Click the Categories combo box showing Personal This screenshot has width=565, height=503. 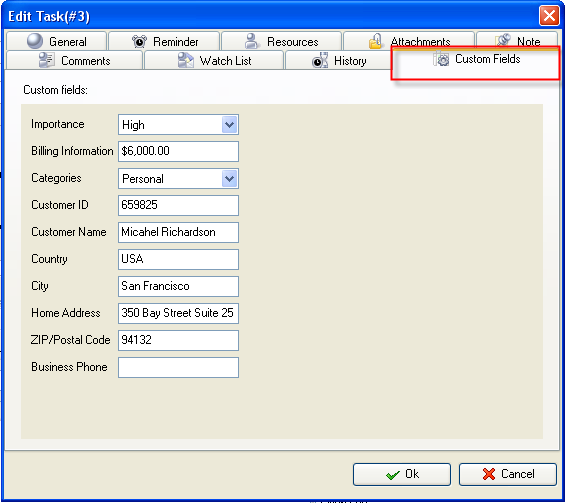178,178
